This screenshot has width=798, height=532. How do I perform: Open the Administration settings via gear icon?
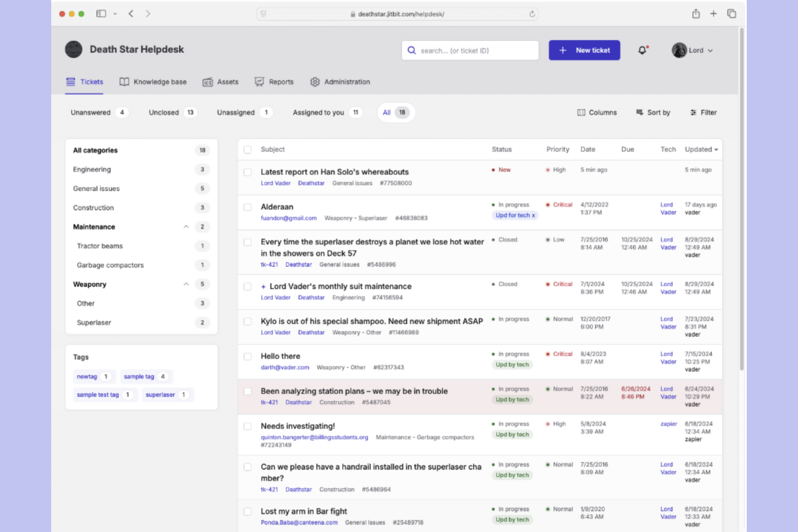tap(315, 82)
